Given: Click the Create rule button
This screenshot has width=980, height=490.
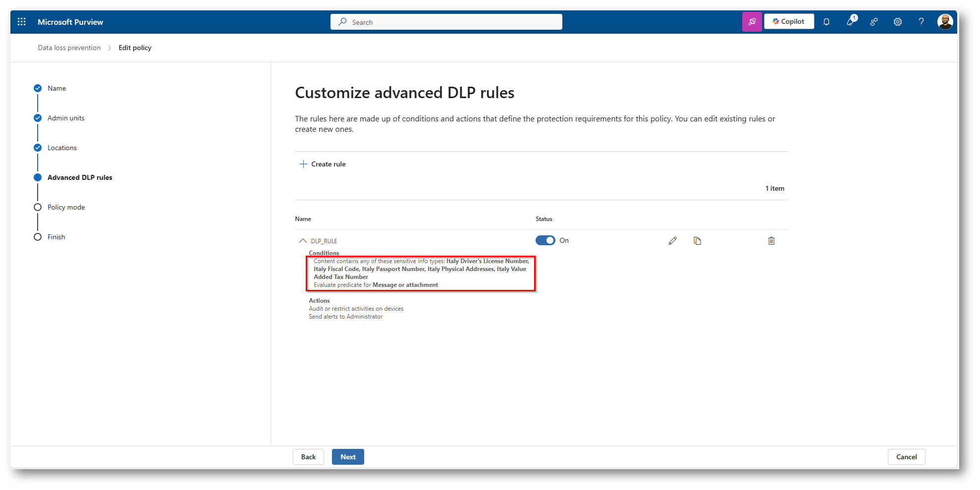Looking at the screenshot, I should point(323,164).
